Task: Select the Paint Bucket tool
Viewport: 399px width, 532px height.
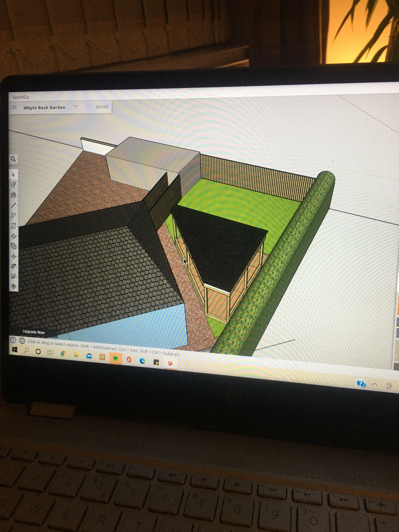Action: point(13,195)
